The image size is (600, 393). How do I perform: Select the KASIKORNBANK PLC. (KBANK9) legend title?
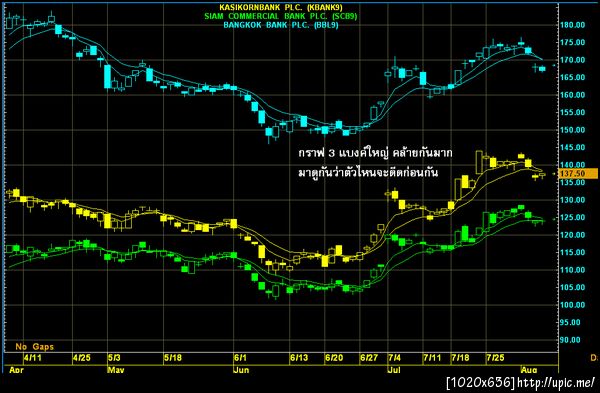point(281,7)
